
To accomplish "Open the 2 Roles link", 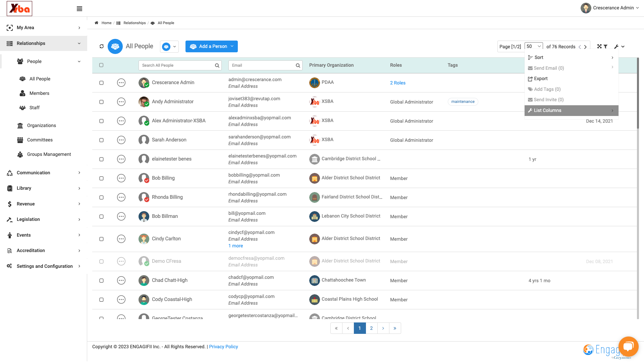I will (397, 83).
